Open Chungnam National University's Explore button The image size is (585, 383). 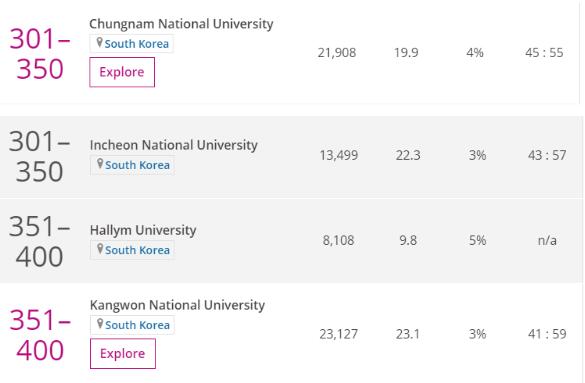click(x=122, y=72)
